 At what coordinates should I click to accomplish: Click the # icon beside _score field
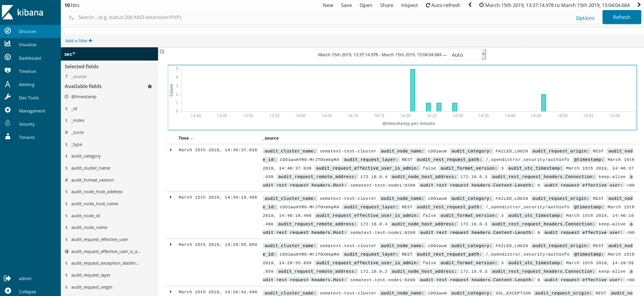point(66,132)
